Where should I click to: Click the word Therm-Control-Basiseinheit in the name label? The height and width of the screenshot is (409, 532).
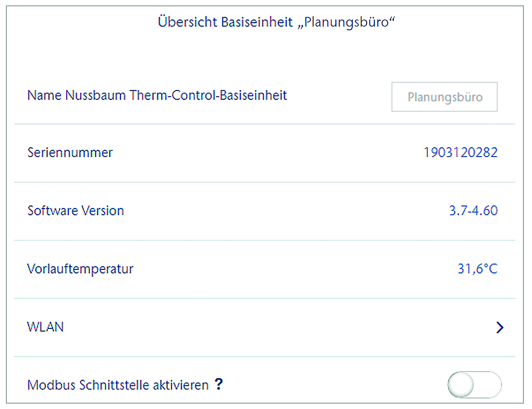[x=209, y=95]
